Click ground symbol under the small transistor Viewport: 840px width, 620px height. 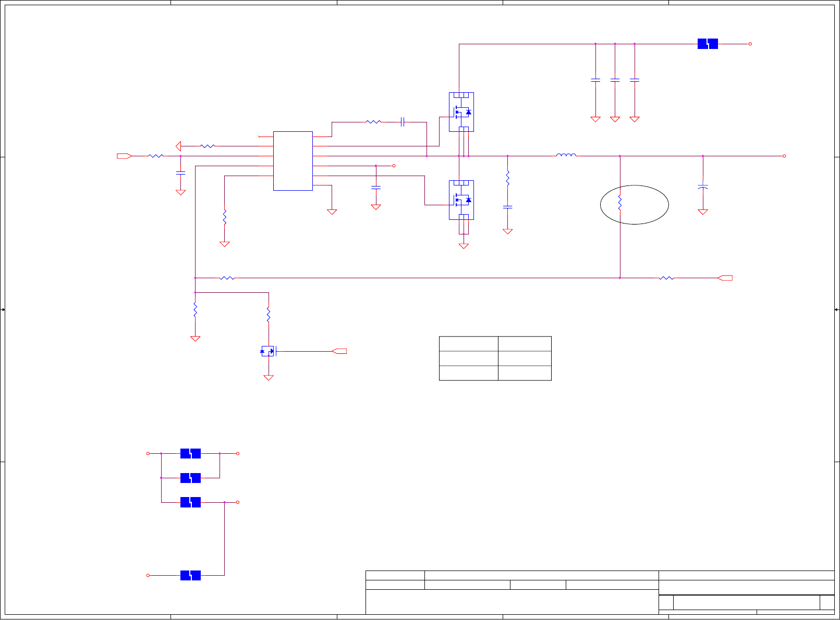click(x=269, y=378)
